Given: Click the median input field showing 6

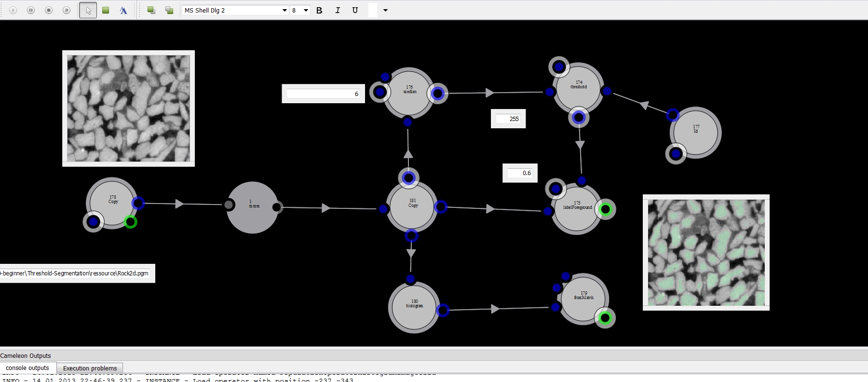Looking at the screenshot, I should 323,94.
